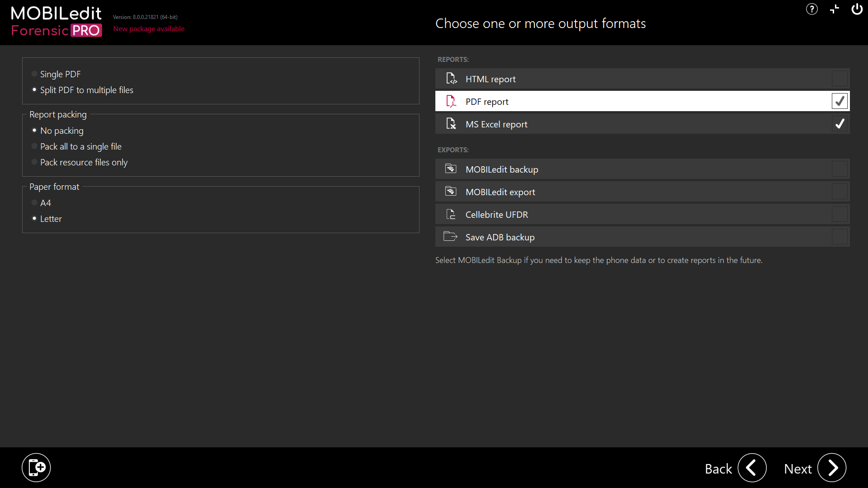Click the minimize window corner icon
Viewport: 868px width, 488px height.
tap(835, 9)
